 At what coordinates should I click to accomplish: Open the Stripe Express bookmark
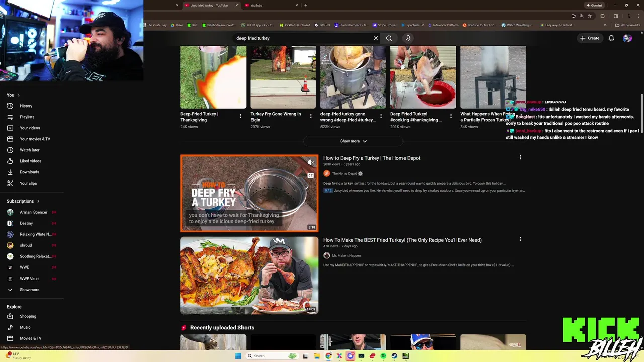(384, 25)
